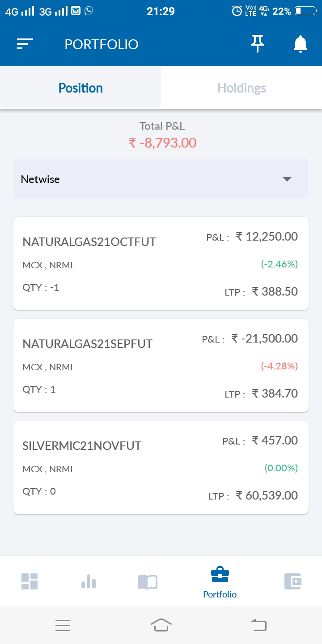
Task: Open the wallet funds icon
Action: (293, 581)
